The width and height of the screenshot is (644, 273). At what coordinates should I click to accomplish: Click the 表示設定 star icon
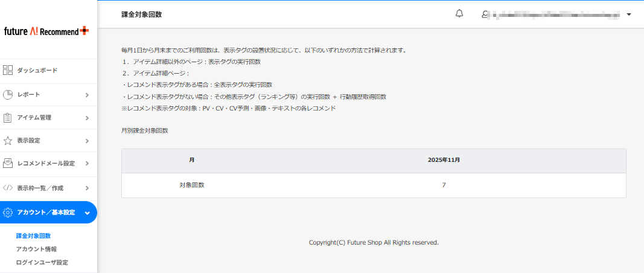click(8, 141)
